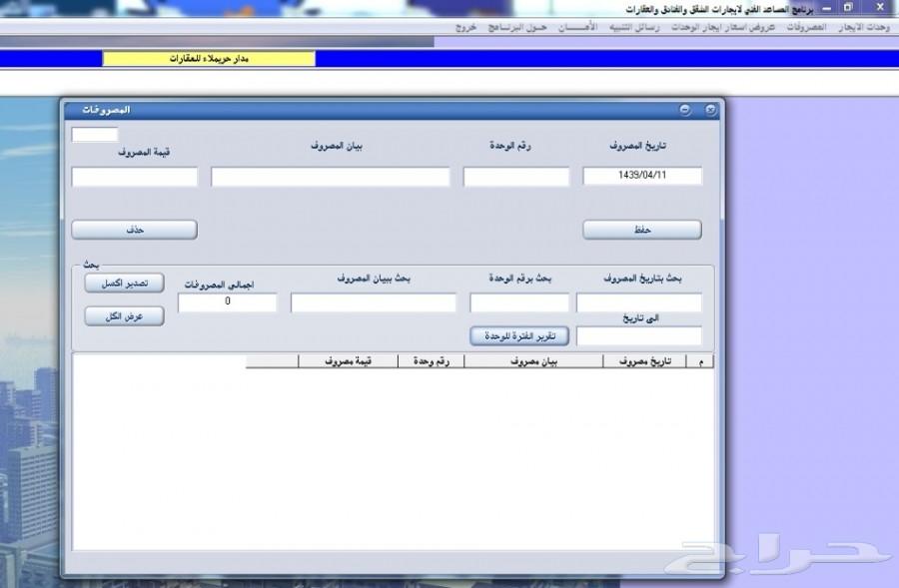Focus the تاريخ المصروف date field

(642, 176)
